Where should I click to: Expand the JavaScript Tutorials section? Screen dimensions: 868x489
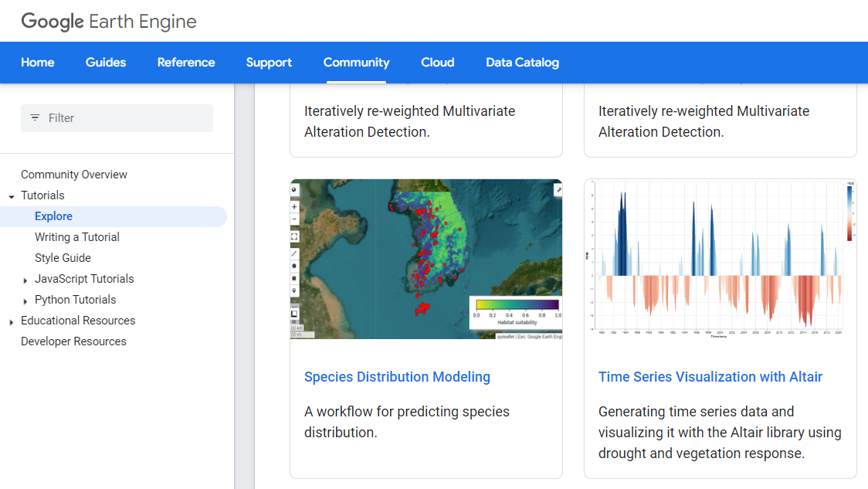pos(24,279)
